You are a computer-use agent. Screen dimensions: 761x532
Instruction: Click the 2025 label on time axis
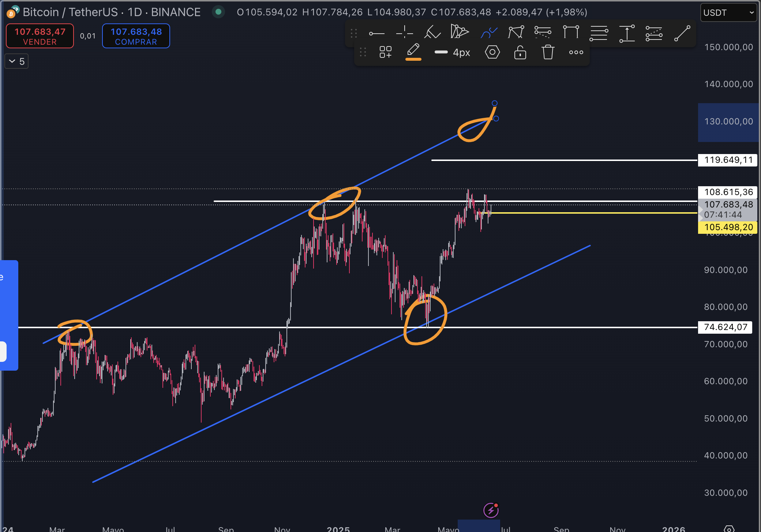point(338,529)
